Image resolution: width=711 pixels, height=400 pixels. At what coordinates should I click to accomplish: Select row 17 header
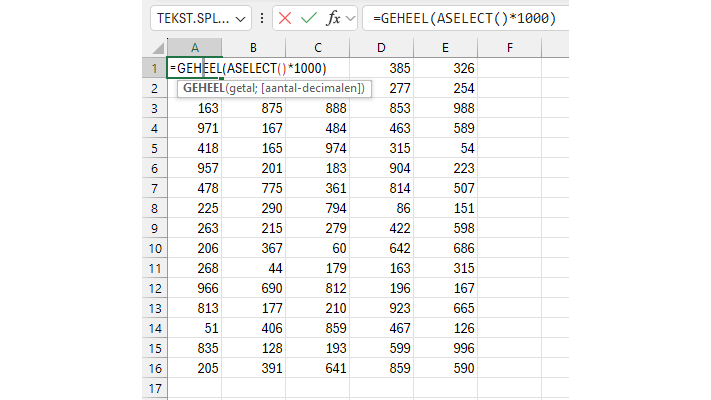pos(155,388)
